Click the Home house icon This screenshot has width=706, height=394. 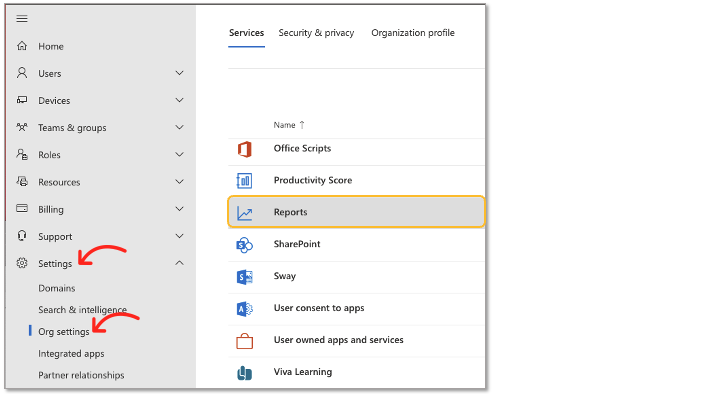click(x=22, y=46)
